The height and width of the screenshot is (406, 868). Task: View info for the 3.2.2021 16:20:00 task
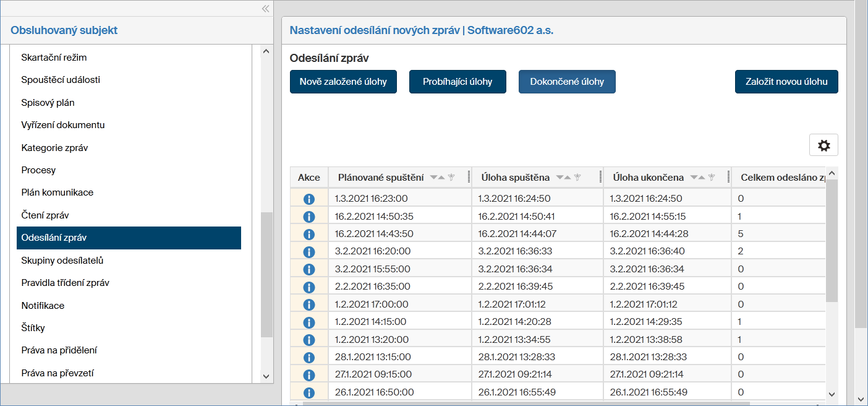(309, 252)
